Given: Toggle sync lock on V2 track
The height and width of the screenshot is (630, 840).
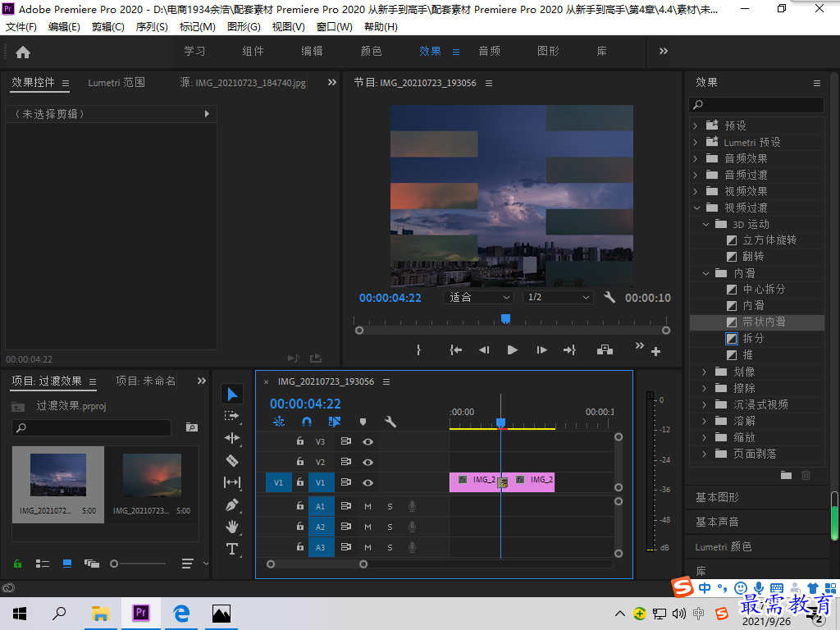Looking at the screenshot, I should tap(346, 462).
